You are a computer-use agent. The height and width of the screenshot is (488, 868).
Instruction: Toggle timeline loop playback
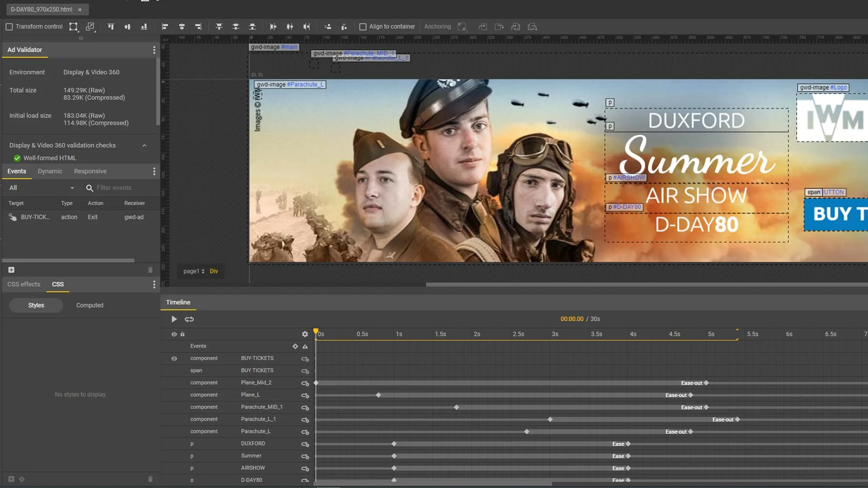[189, 319]
